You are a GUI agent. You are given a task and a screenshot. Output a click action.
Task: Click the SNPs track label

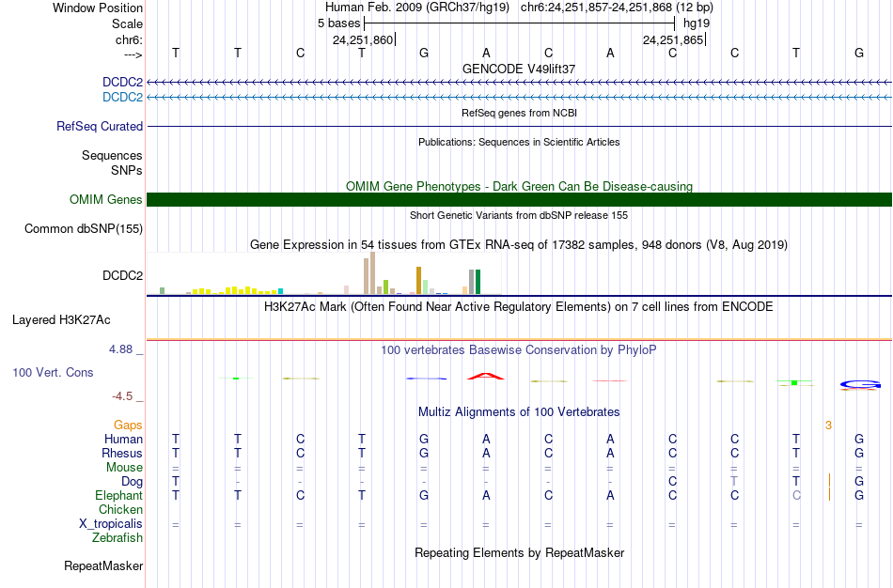[127, 170]
